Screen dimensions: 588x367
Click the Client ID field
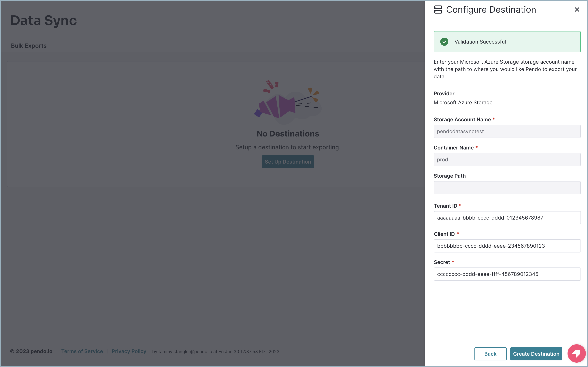pos(507,246)
